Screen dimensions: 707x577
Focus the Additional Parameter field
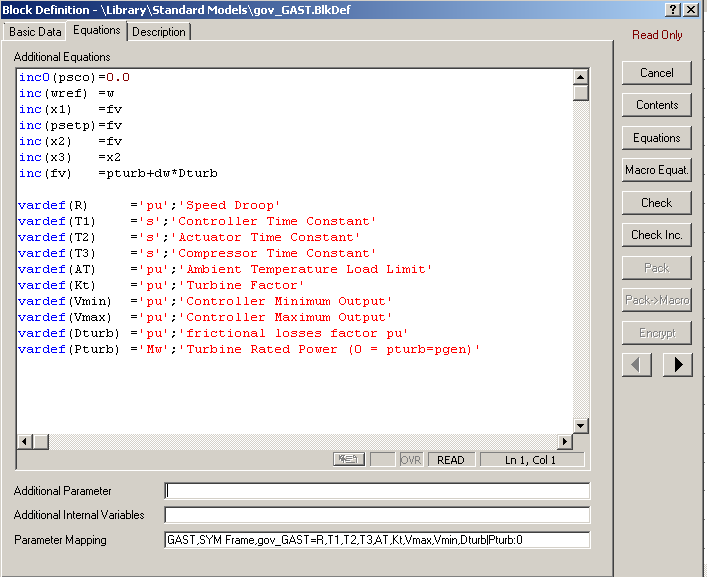(377, 491)
